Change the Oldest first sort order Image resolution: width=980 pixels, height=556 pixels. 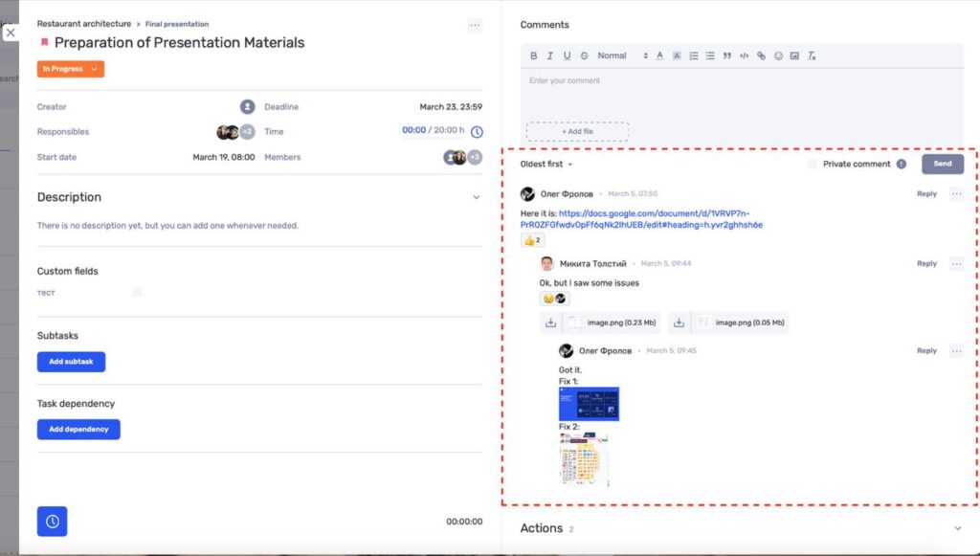[x=546, y=164]
